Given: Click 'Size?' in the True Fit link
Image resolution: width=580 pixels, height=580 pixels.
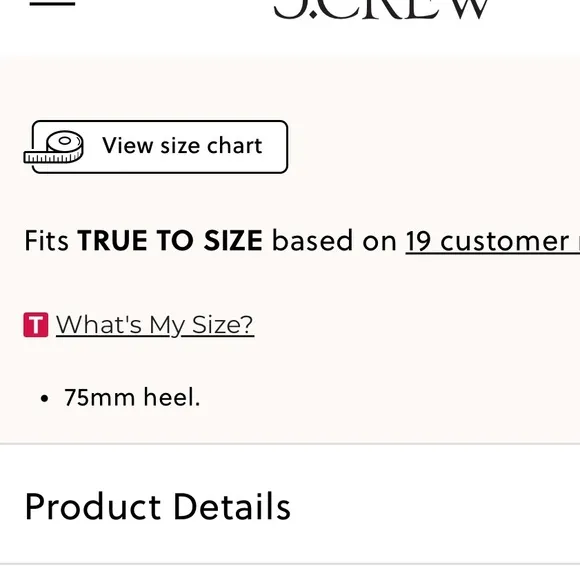Looking at the screenshot, I should click(x=223, y=325).
